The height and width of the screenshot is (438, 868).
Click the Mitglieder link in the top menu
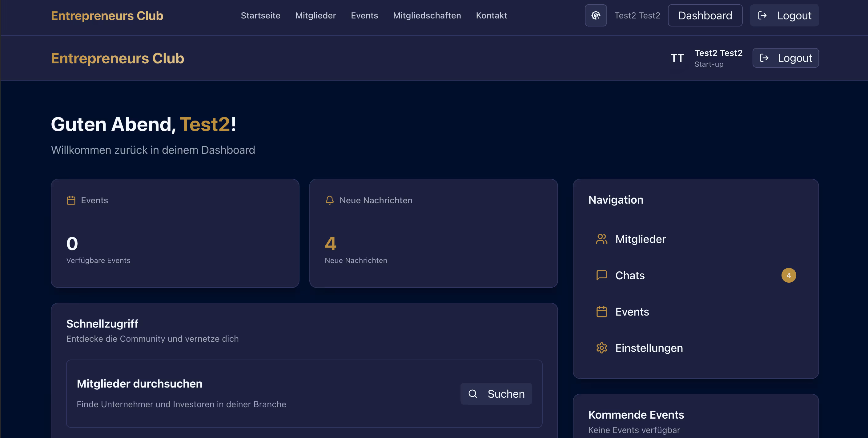click(315, 15)
